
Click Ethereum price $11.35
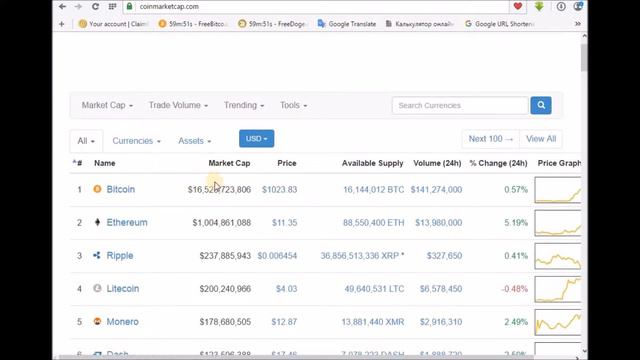point(284,222)
